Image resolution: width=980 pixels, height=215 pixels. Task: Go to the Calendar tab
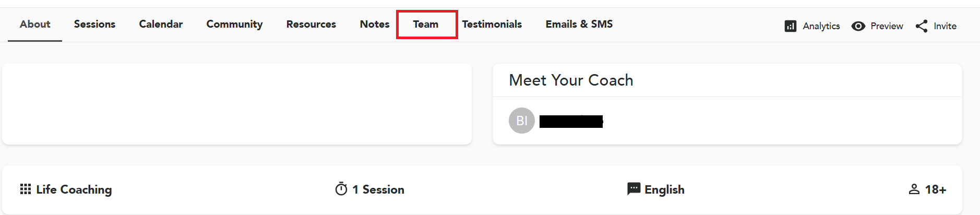(x=161, y=24)
